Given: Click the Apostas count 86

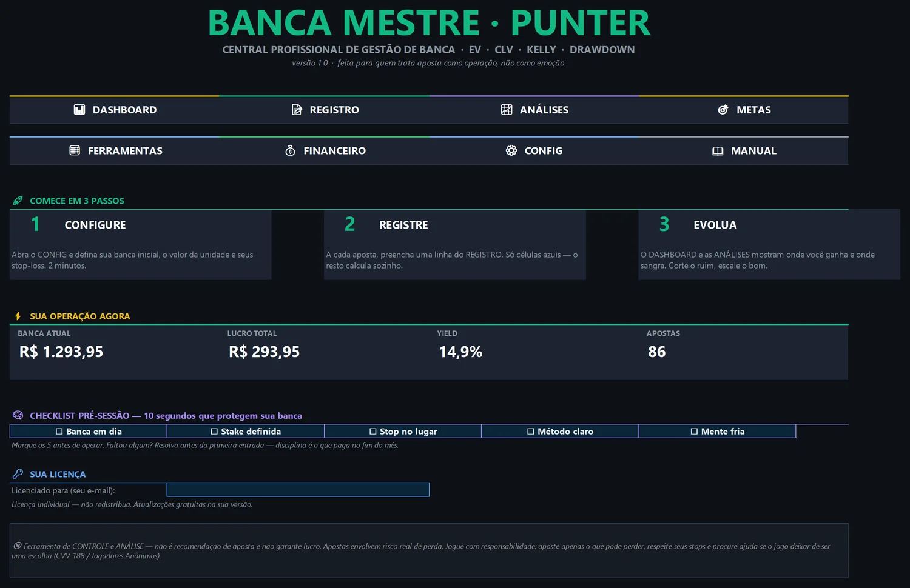Looking at the screenshot, I should pos(657,352).
